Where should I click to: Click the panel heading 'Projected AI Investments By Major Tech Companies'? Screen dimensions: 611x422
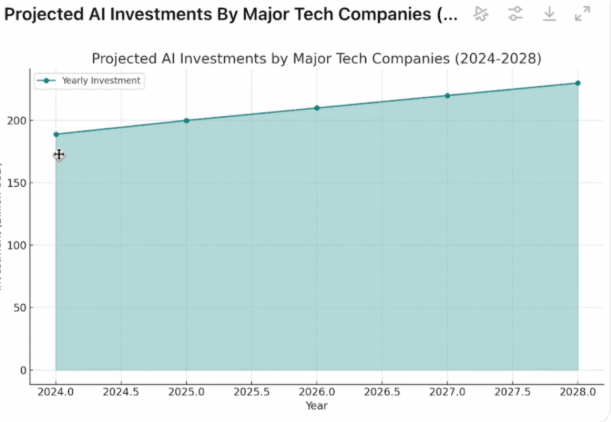tap(227, 15)
